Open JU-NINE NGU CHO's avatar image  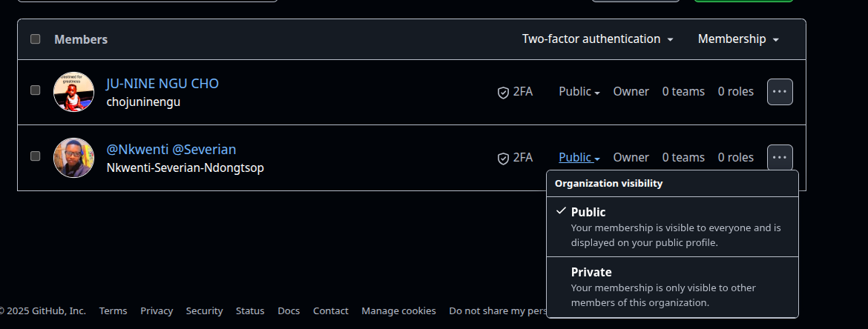click(x=73, y=92)
